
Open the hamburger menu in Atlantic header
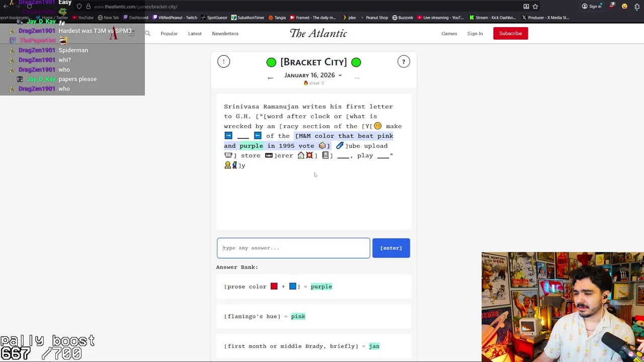coord(131,33)
